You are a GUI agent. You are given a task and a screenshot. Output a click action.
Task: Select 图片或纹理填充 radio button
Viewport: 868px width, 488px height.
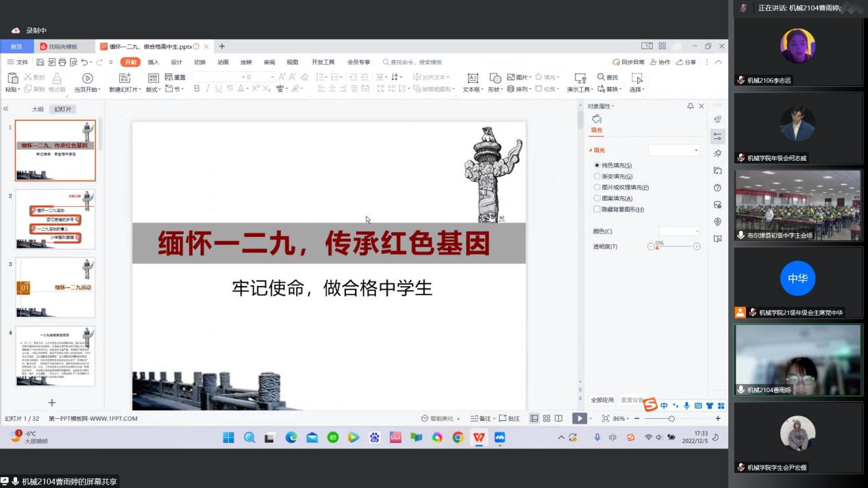(597, 187)
